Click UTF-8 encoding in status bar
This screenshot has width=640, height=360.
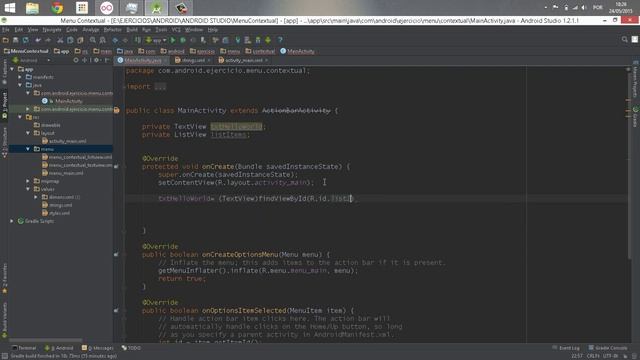(x=610, y=356)
